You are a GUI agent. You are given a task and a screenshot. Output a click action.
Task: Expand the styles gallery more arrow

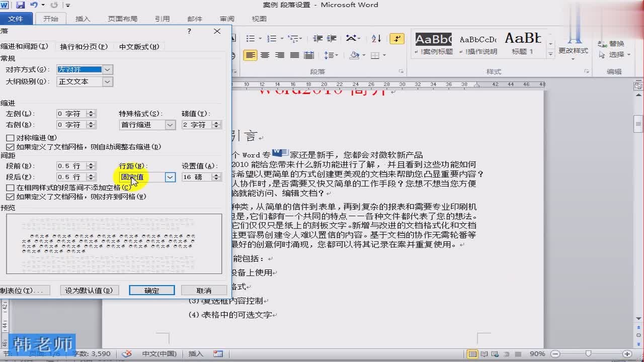[550, 53]
